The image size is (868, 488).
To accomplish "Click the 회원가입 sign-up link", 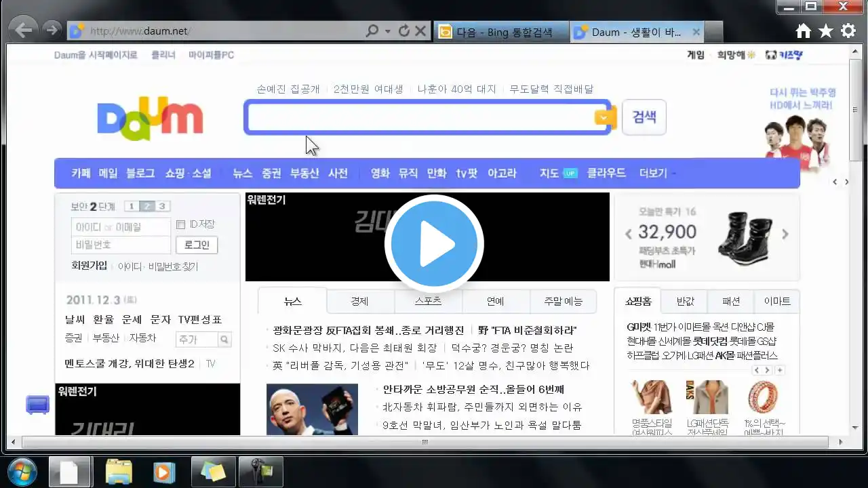I will click(90, 266).
